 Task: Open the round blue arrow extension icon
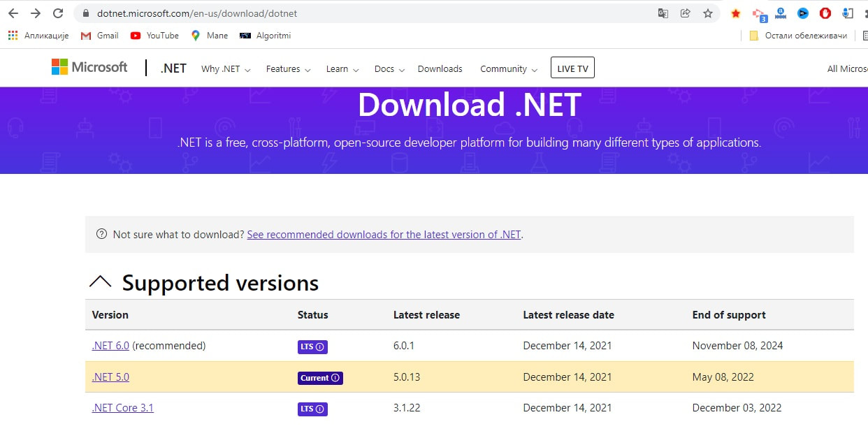point(803,13)
